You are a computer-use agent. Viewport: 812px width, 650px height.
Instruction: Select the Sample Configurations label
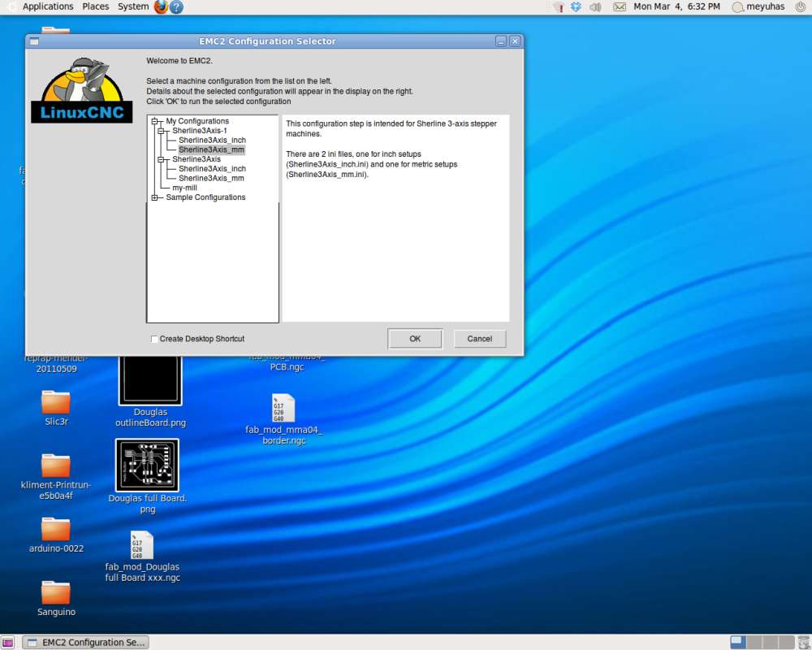point(205,197)
